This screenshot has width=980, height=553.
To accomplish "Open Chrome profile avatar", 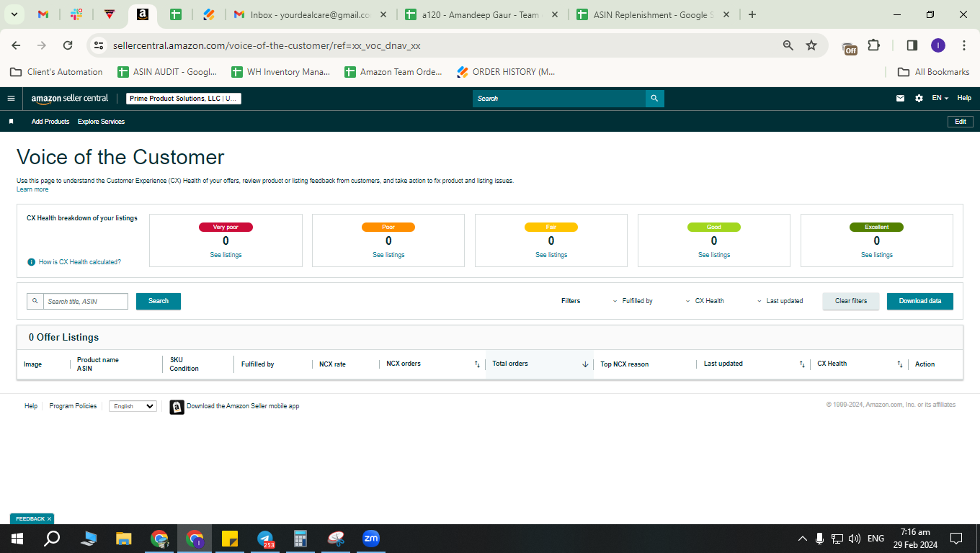I will 937,45.
